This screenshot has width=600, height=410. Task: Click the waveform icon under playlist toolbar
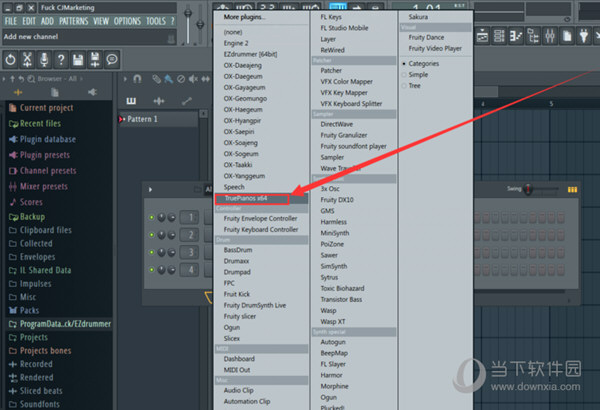coord(159,101)
